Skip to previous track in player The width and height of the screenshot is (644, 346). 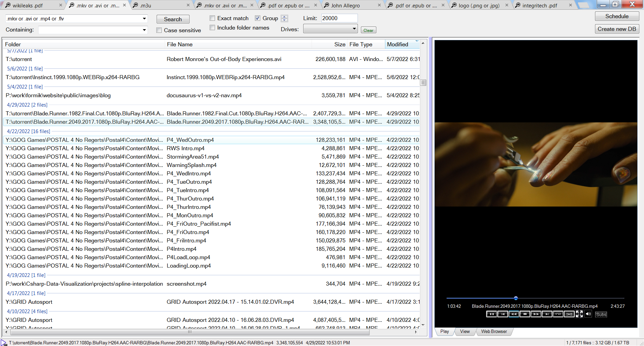click(x=502, y=314)
